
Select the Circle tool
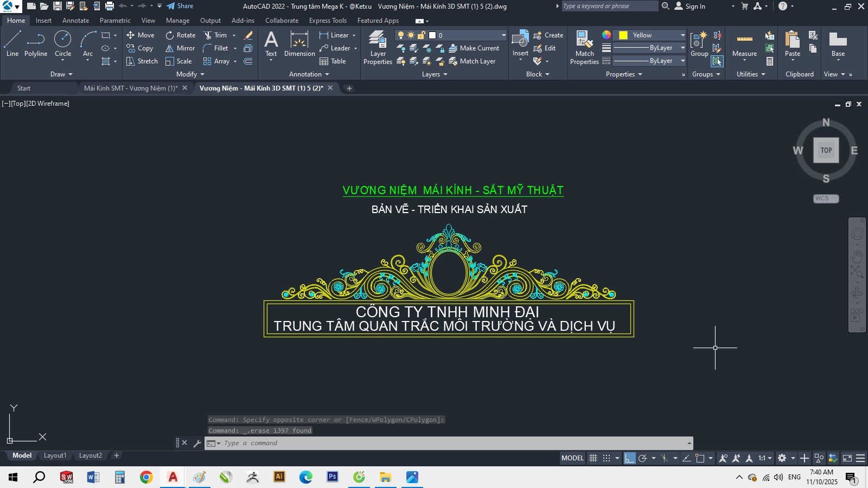pos(63,43)
